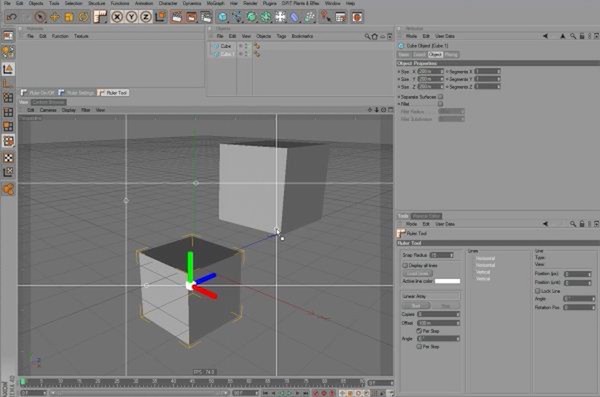Open the Render Settings icon
The height and width of the screenshot is (397, 600).
[206, 17]
